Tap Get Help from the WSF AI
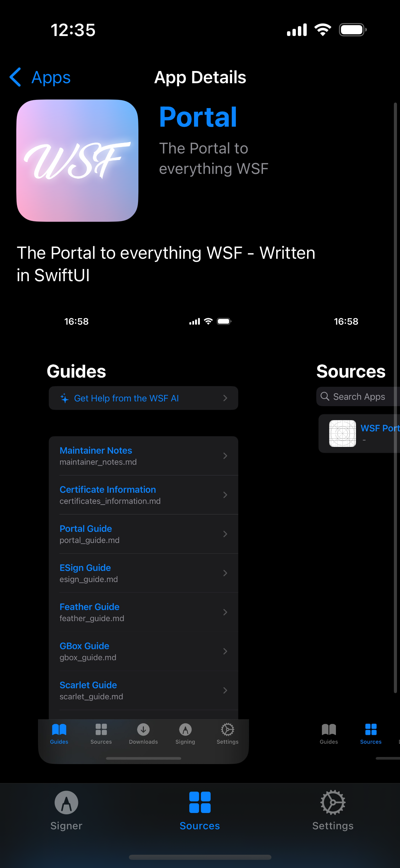 pos(144,398)
